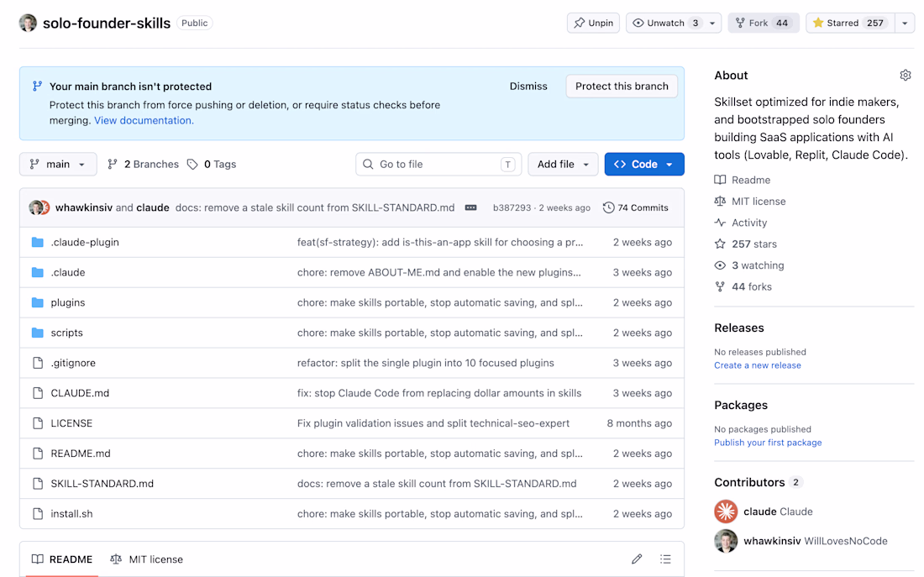Image resolution: width=924 pixels, height=577 pixels.
Task: Click the claude contributor avatar
Action: 726,511
